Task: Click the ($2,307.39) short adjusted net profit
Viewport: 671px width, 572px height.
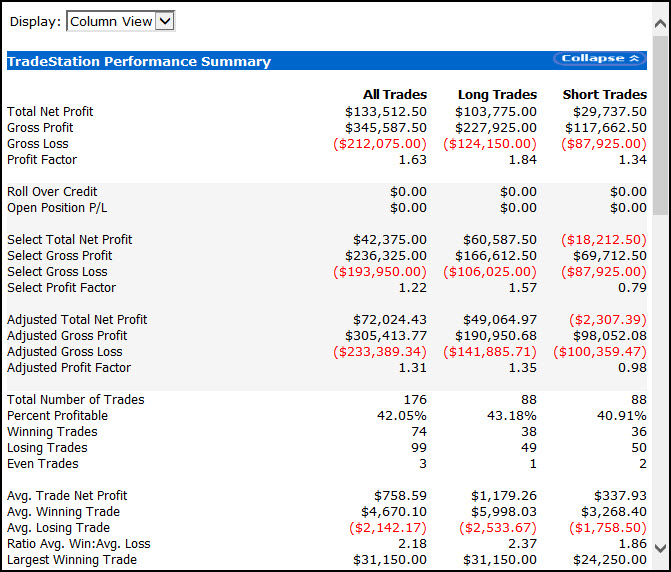Action: click(x=608, y=320)
